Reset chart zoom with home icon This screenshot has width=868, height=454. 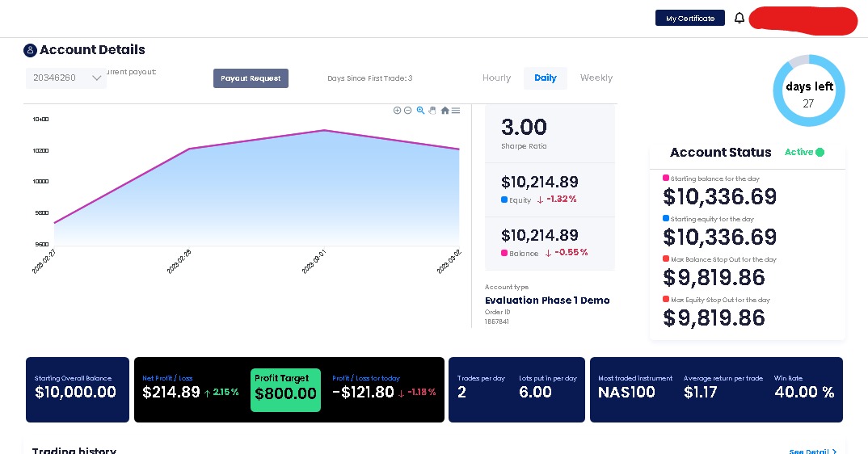(445, 111)
